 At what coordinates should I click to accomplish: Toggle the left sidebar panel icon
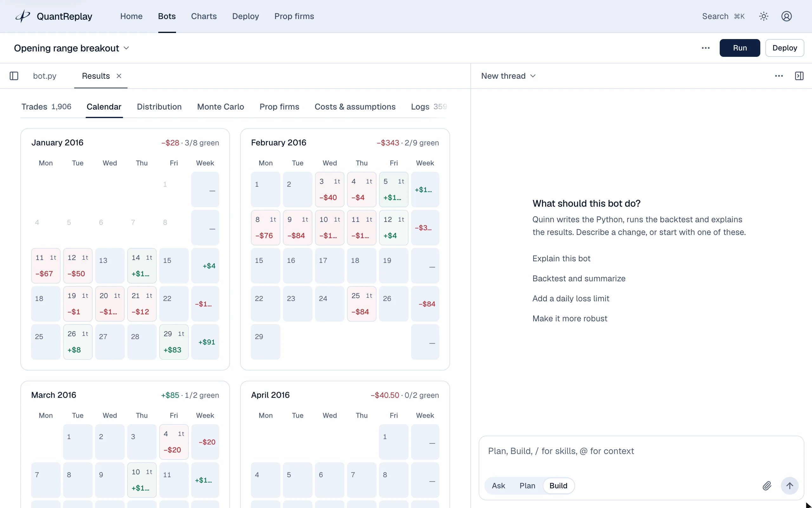(14, 76)
